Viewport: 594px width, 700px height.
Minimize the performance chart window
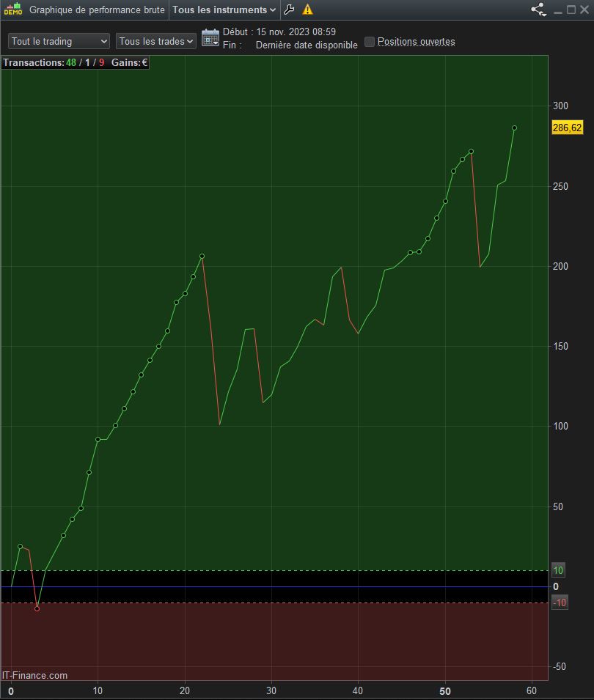click(x=557, y=10)
